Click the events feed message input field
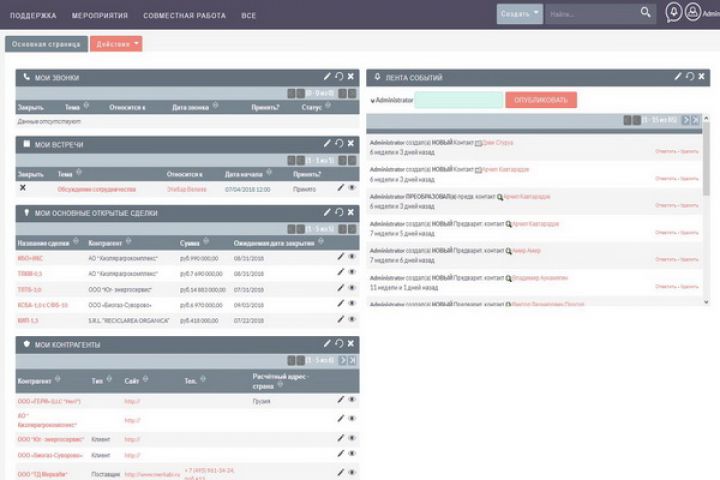The height and width of the screenshot is (480, 720). (459, 100)
